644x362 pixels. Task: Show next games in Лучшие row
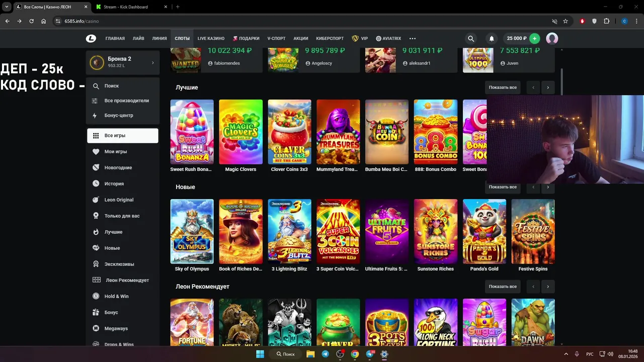pos(548,87)
